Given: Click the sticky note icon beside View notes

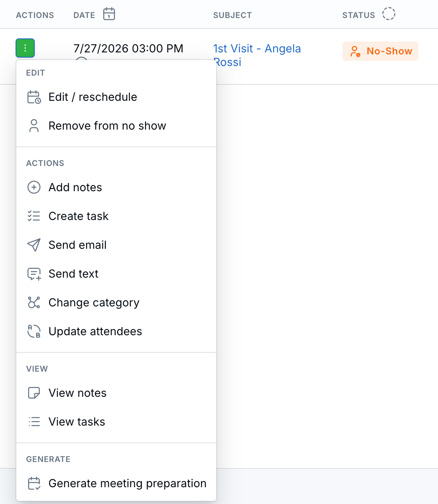Looking at the screenshot, I should coord(34,393).
